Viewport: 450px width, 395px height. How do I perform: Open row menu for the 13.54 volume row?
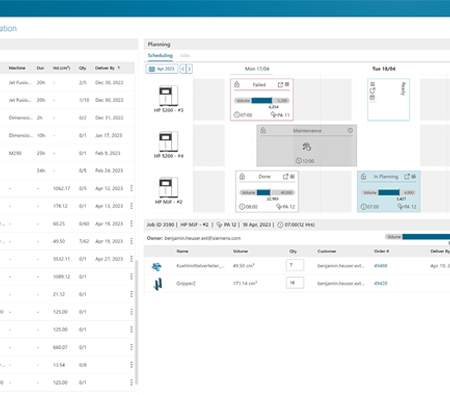pyautogui.click(x=131, y=365)
